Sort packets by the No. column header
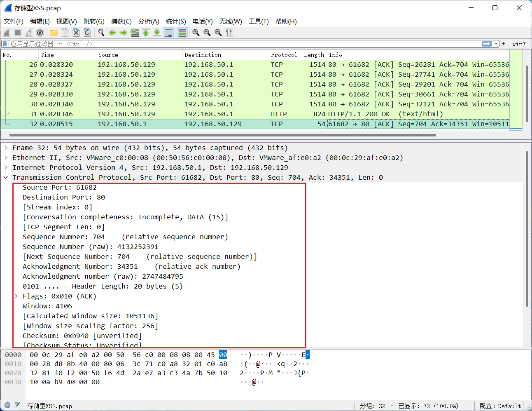 pyautogui.click(x=19, y=55)
